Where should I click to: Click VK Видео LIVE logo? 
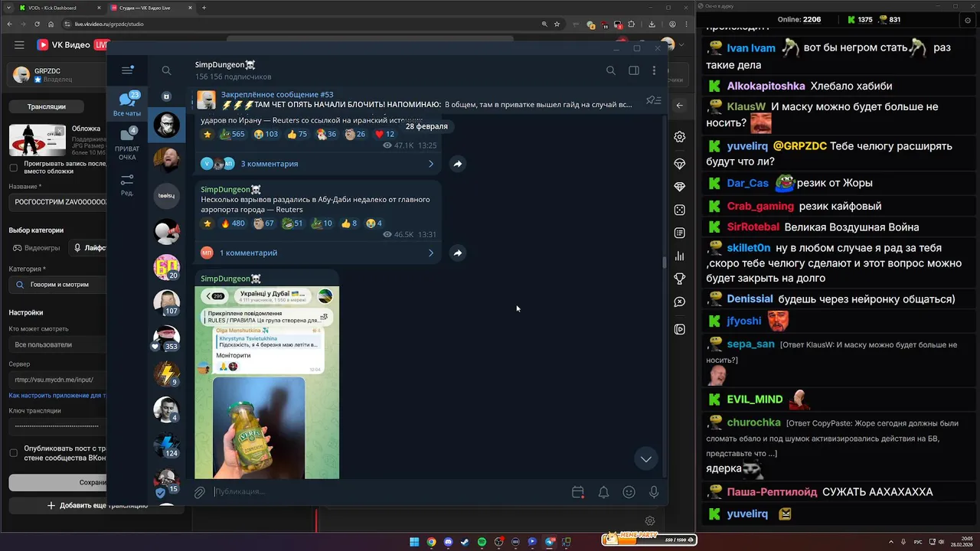pyautogui.click(x=73, y=45)
